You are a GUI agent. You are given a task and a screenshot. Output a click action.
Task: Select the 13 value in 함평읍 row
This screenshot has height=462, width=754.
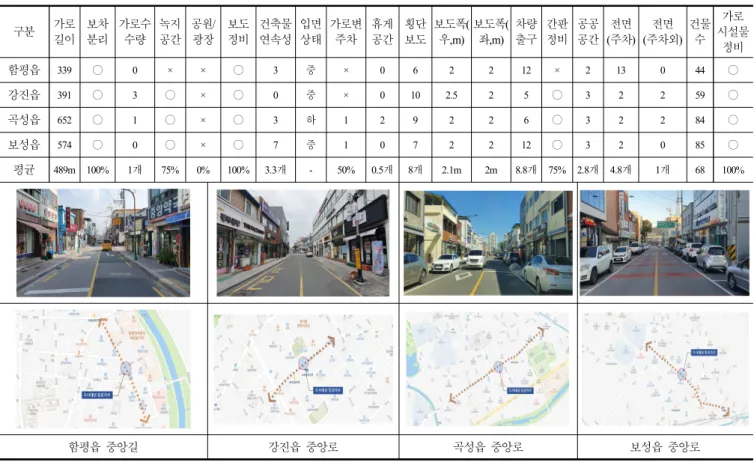click(621, 70)
